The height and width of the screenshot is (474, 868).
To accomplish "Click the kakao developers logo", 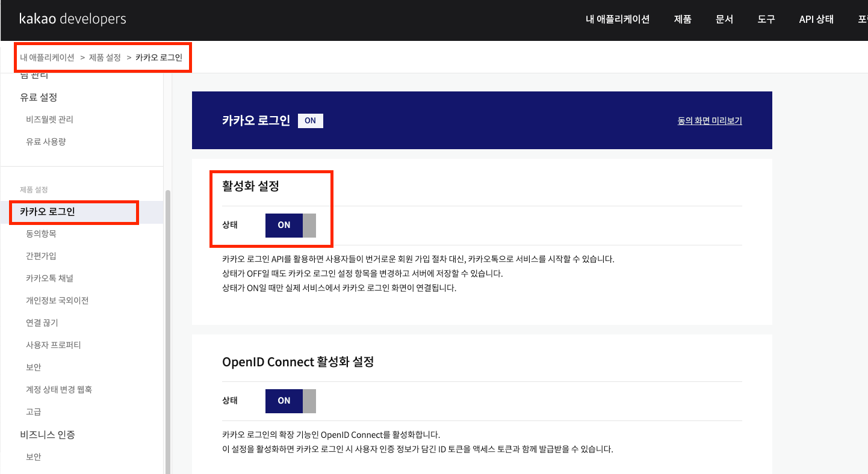I will 73,19.
